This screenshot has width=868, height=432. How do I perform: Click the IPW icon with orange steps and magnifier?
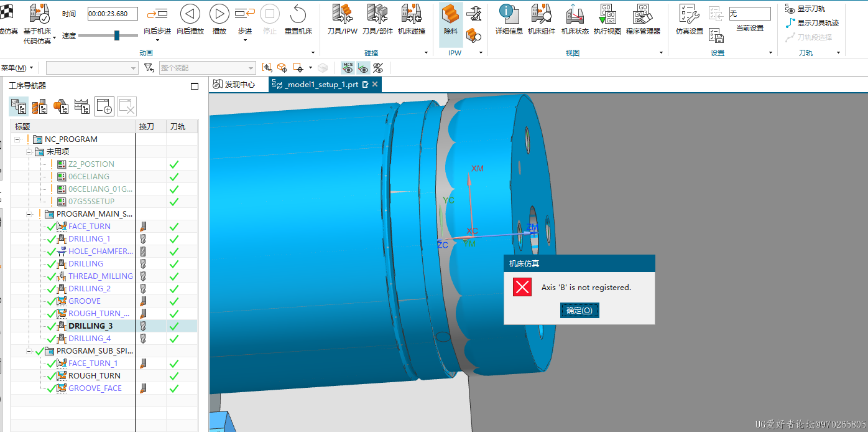click(474, 35)
